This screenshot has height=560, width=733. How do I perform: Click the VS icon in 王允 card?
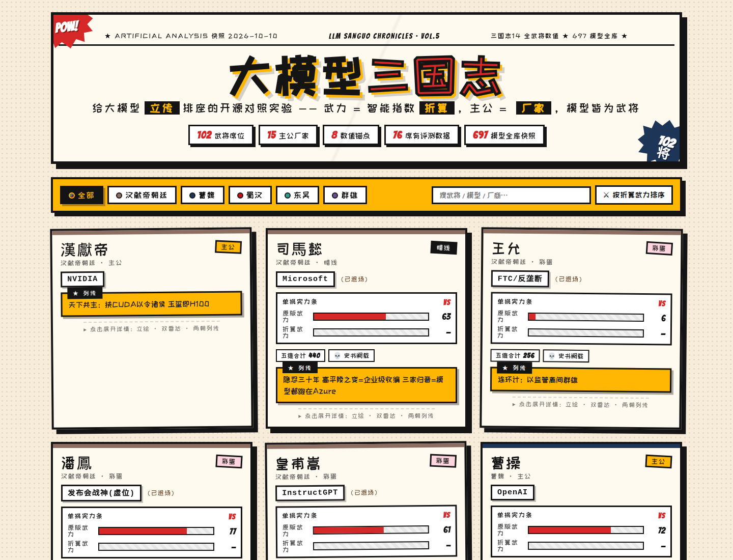662,303
